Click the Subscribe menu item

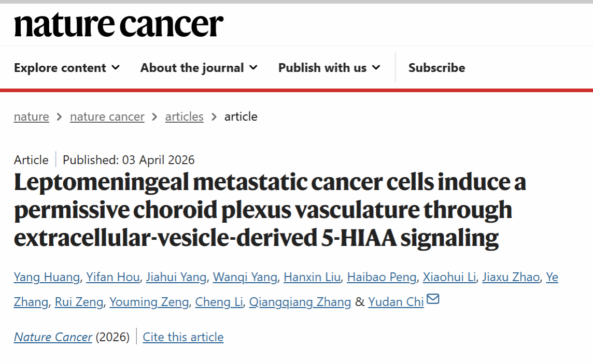click(x=436, y=68)
